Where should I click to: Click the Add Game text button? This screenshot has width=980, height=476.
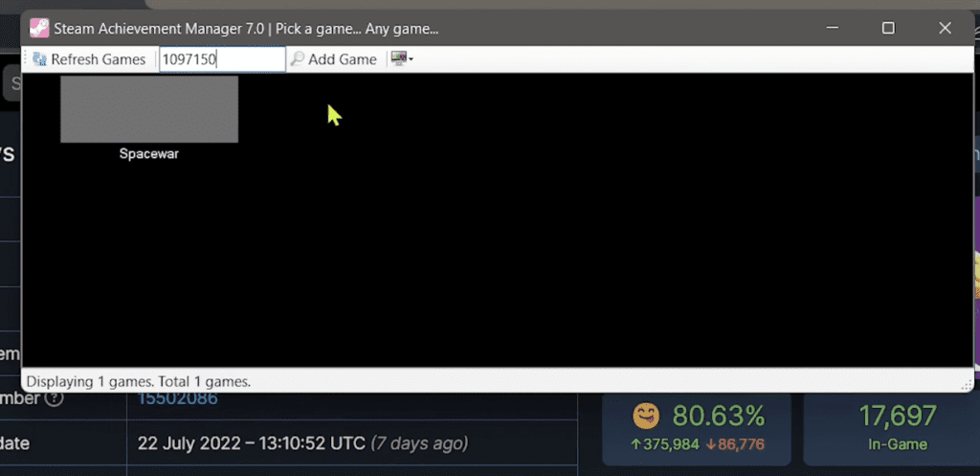click(x=343, y=59)
